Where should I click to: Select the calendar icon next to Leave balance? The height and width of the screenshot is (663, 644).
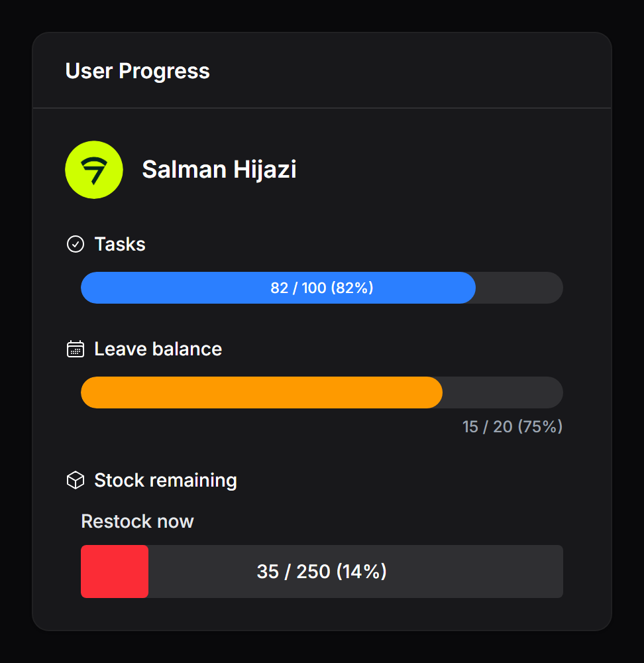coord(76,349)
